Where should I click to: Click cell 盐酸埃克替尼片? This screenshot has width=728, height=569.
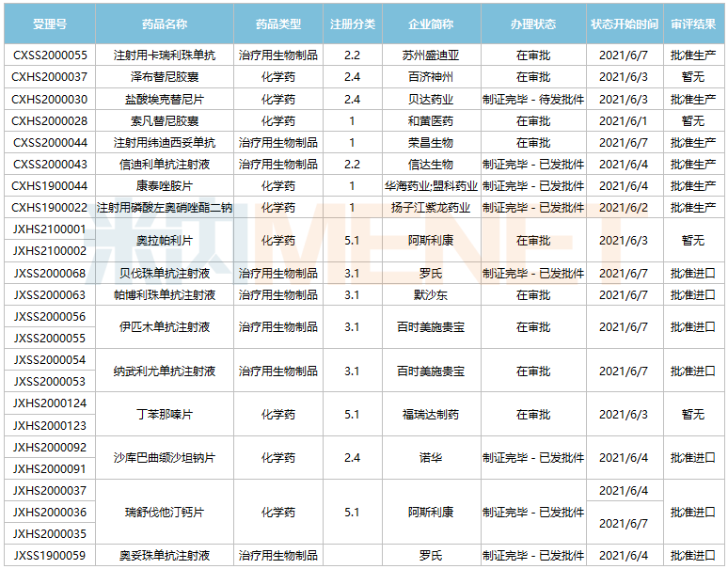[x=165, y=100]
